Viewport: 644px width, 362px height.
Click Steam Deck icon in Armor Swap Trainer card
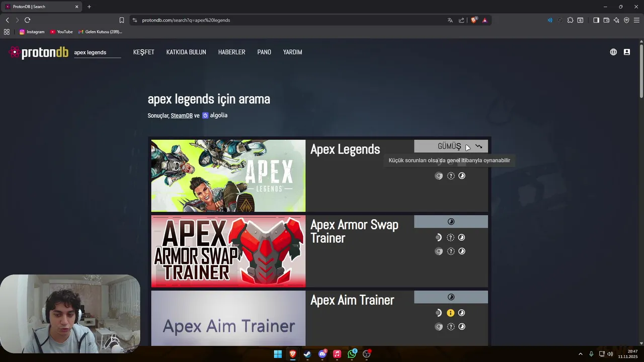coord(438,237)
